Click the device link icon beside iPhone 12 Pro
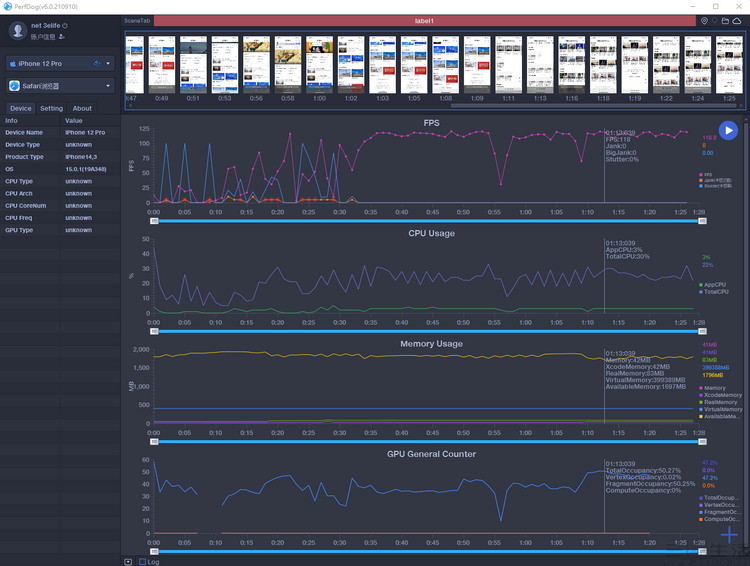750x566 pixels. click(x=97, y=63)
